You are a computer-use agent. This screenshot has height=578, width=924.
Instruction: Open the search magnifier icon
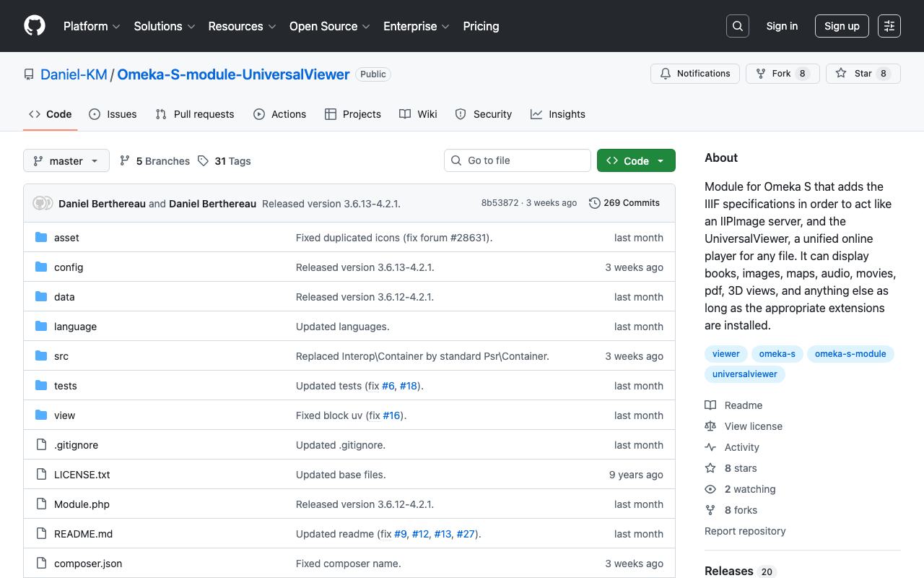click(x=737, y=26)
